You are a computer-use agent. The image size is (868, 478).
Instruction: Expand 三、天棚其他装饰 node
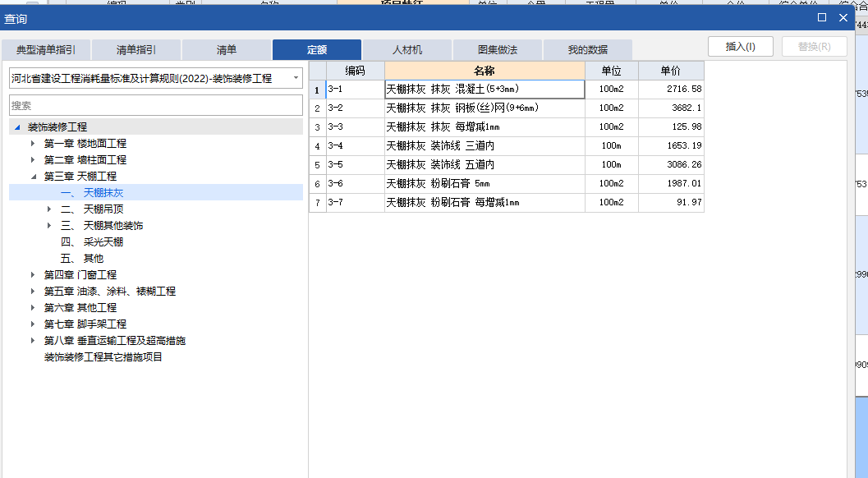(x=48, y=225)
